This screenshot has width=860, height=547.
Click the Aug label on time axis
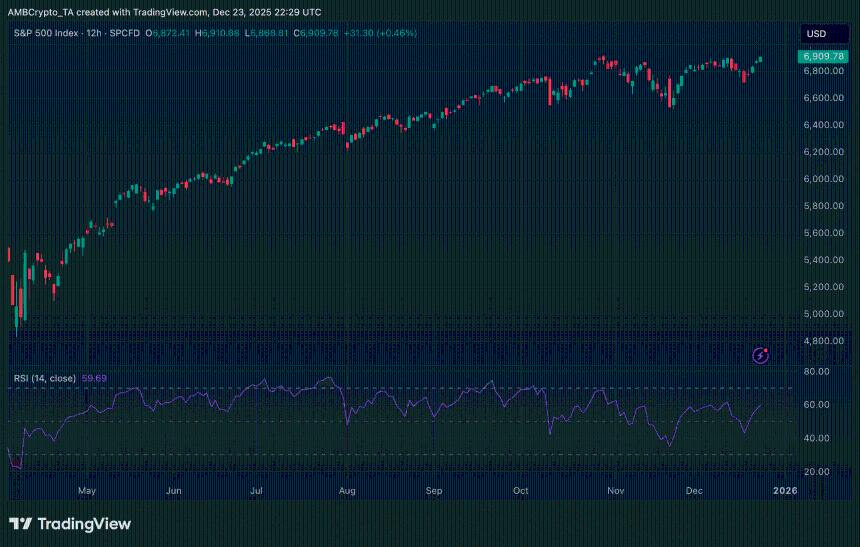coord(347,492)
